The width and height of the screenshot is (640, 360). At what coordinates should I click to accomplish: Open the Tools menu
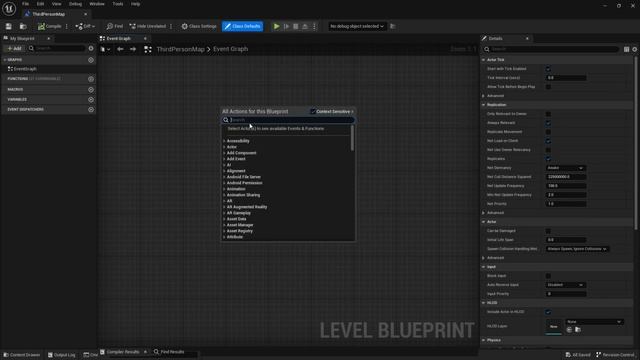click(x=118, y=4)
